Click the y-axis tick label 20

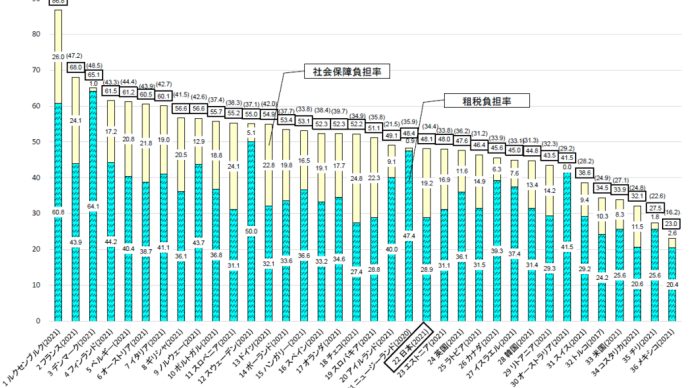coord(37,249)
